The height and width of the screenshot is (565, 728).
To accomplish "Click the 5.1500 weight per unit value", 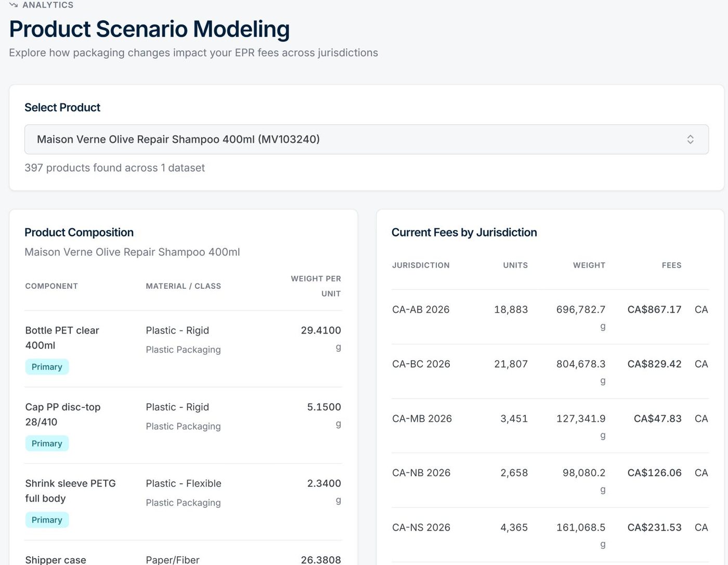I will coord(324,407).
